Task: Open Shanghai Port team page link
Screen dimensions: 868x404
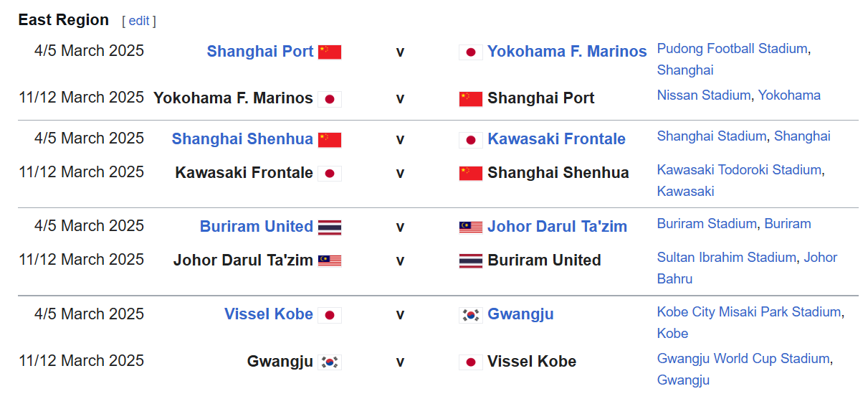Action: 260,52
